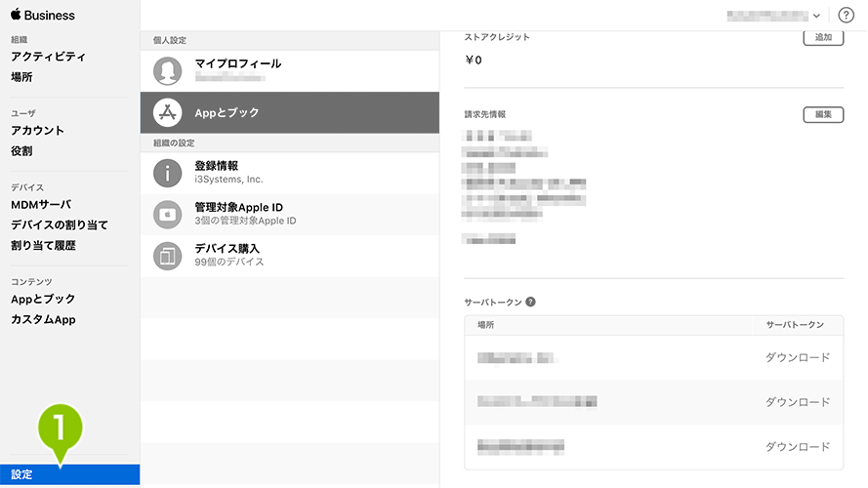Select 設定 at the sidebar bottom
868x488 pixels.
69,474
